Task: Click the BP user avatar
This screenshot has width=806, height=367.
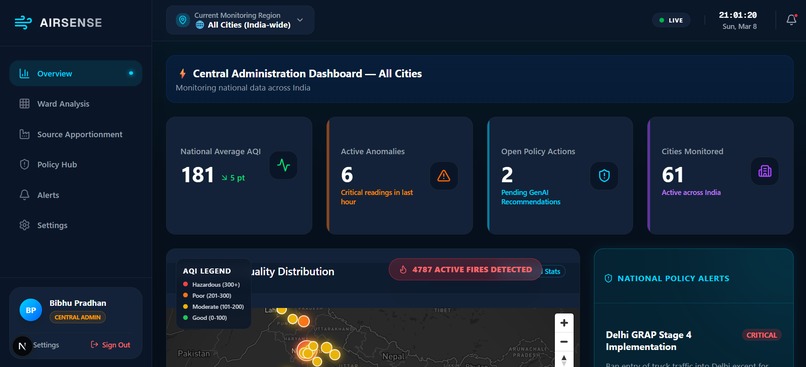Action: click(30, 310)
